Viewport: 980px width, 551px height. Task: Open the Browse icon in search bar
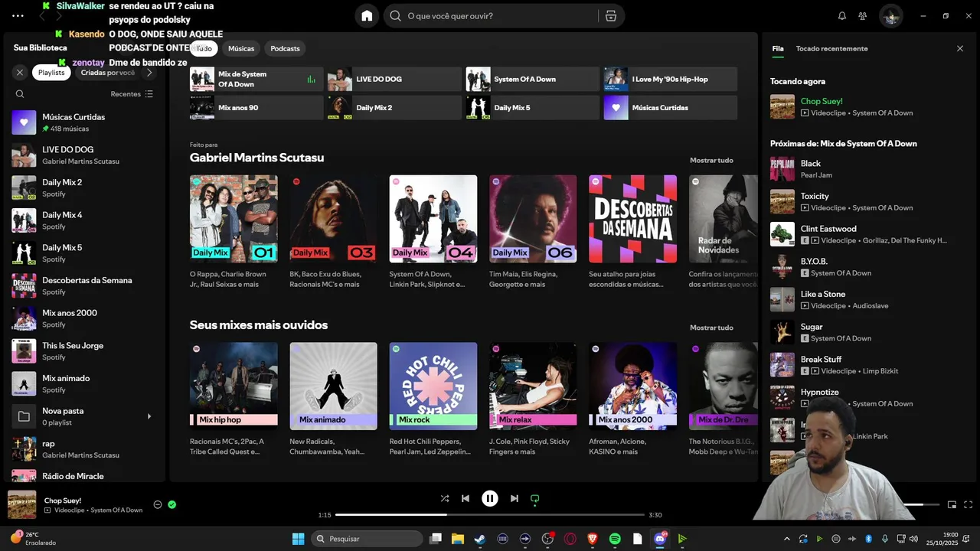click(610, 16)
